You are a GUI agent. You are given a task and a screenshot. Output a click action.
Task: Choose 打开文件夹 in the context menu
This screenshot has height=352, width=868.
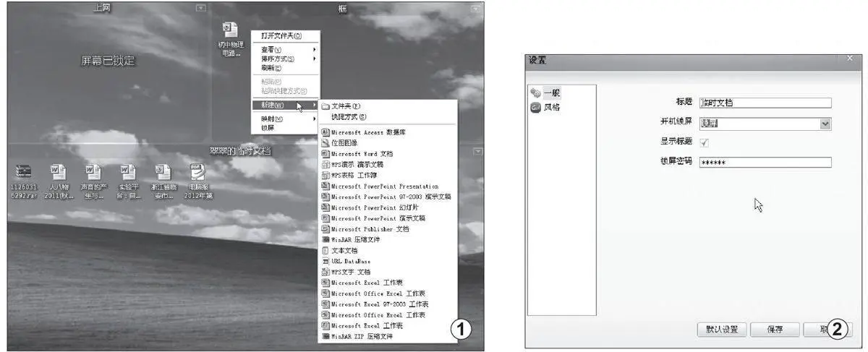click(x=281, y=35)
